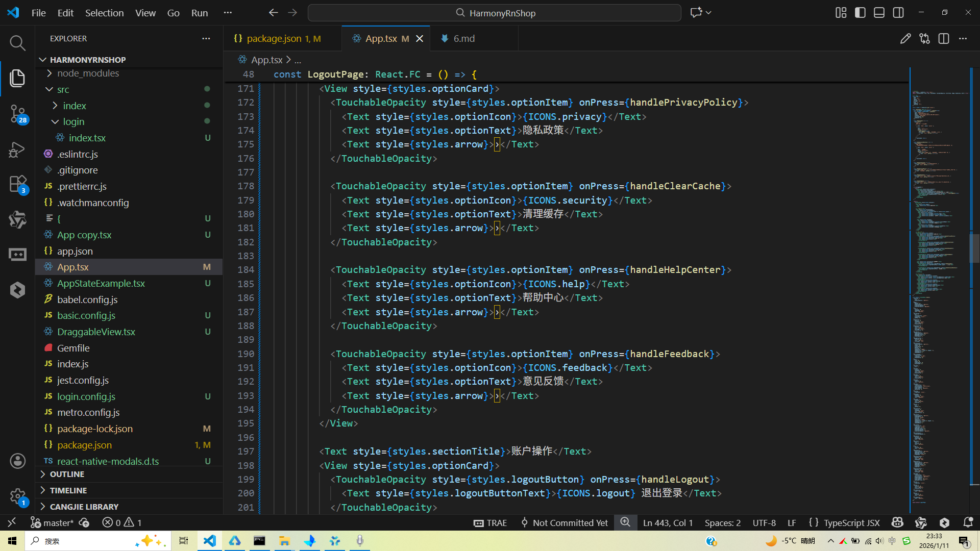Open the Accounts menu icon
The image size is (980, 551).
coord(17,461)
